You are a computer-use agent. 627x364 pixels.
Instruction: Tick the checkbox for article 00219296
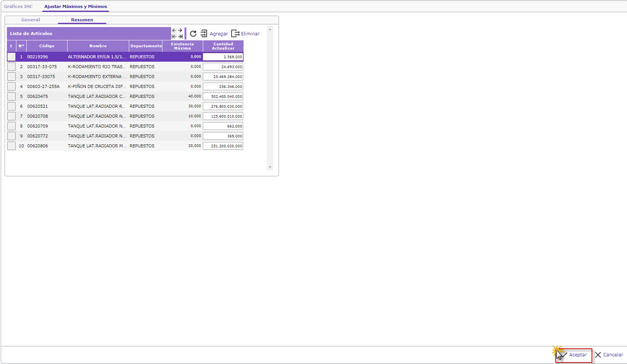click(11, 57)
